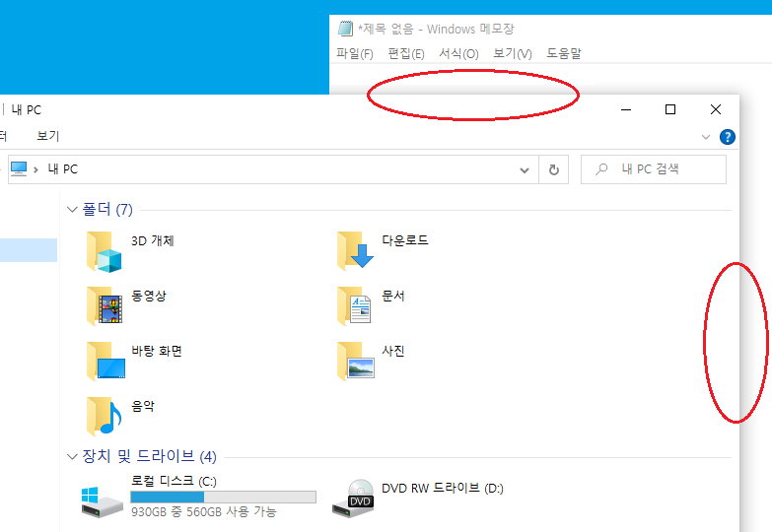Viewport: 772px width, 532px height.
Task: Open 보기(V) menu in Notepad
Action: click(x=512, y=53)
